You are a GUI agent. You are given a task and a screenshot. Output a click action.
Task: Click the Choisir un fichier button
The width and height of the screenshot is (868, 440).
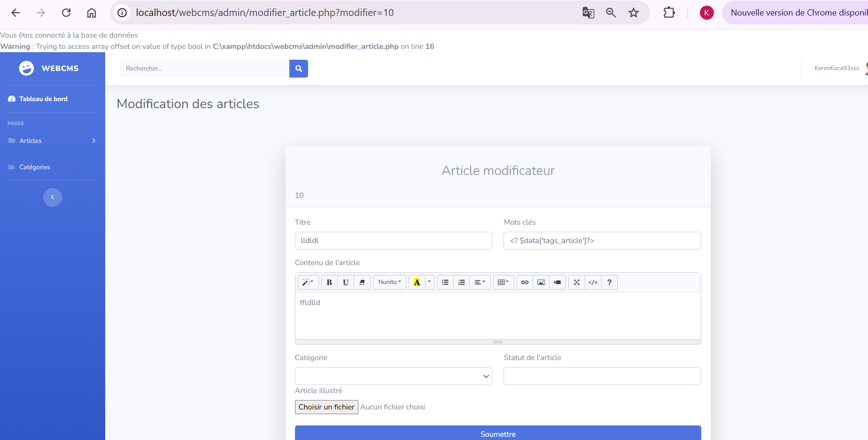[x=326, y=407]
